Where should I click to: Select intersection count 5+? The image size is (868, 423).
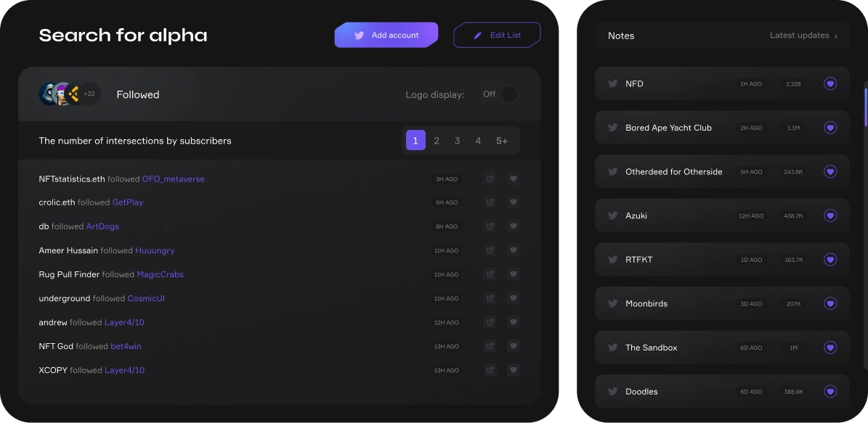point(501,141)
